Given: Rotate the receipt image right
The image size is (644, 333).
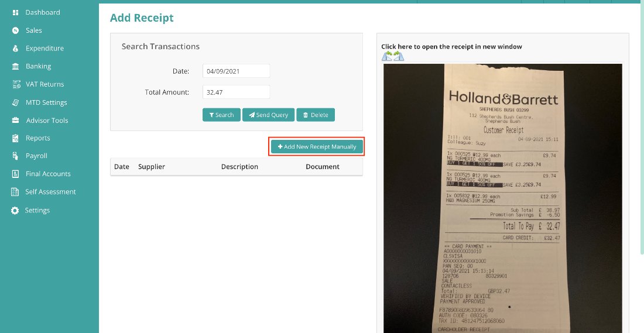Looking at the screenshot, I should pos(398,56).
